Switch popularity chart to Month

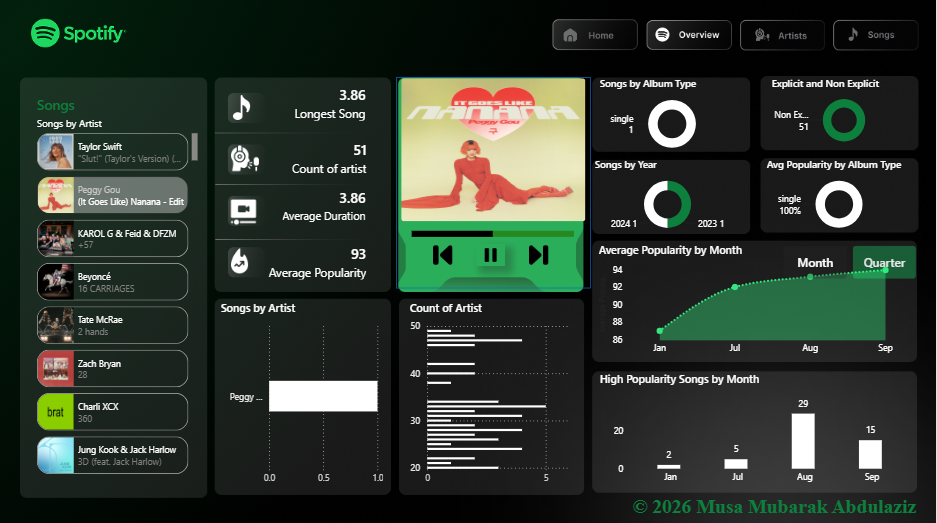tap(815, 263)
